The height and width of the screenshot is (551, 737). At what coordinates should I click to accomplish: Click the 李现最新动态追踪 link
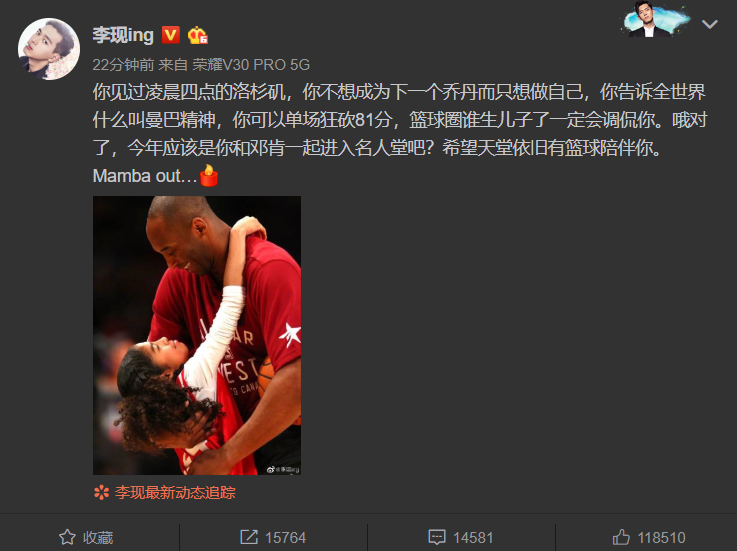(175, 492)
